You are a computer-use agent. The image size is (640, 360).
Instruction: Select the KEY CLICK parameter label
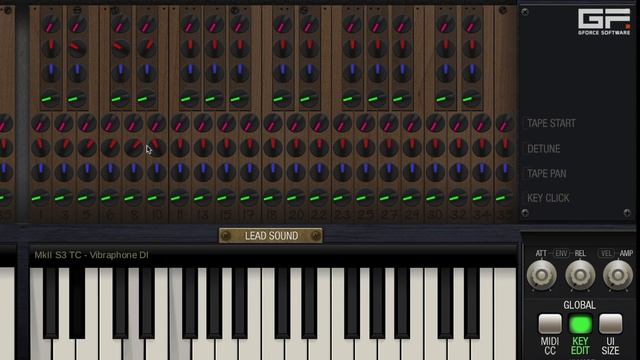point(548,198)
